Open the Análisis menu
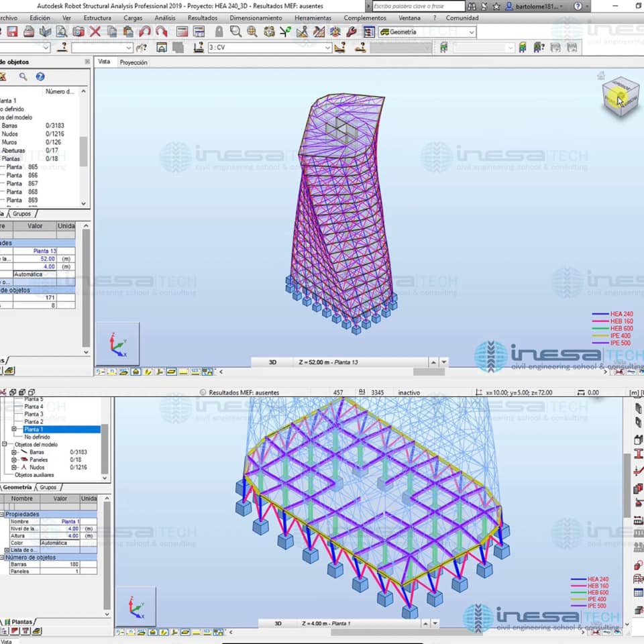The width and height of the screenshot is (644, 644). click(x=165, y=18)
